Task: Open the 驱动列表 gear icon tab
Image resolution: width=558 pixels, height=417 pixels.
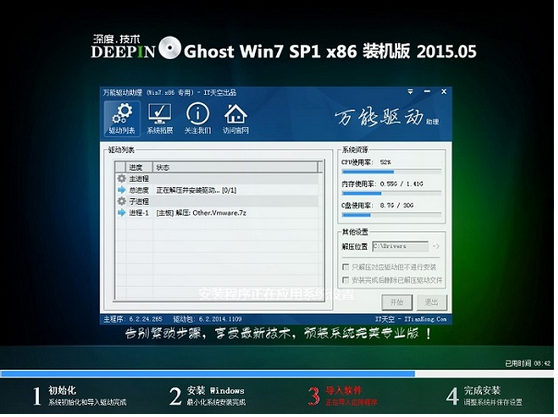Action: click(122, 118)
